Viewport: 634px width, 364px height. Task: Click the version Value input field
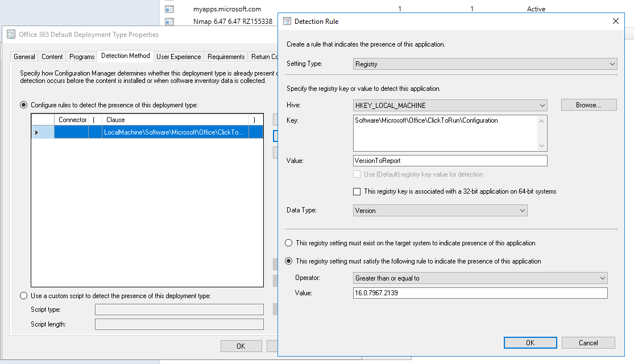(x=480, y=293)
